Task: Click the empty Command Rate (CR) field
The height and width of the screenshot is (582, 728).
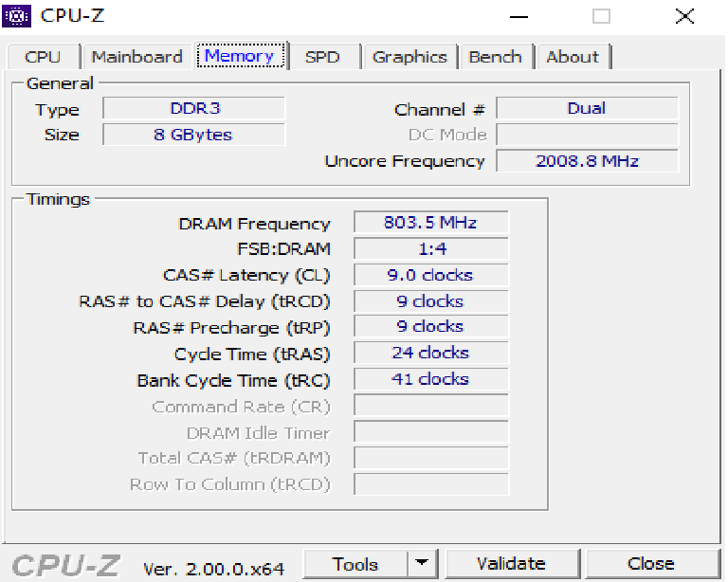Action: (431, 406)
